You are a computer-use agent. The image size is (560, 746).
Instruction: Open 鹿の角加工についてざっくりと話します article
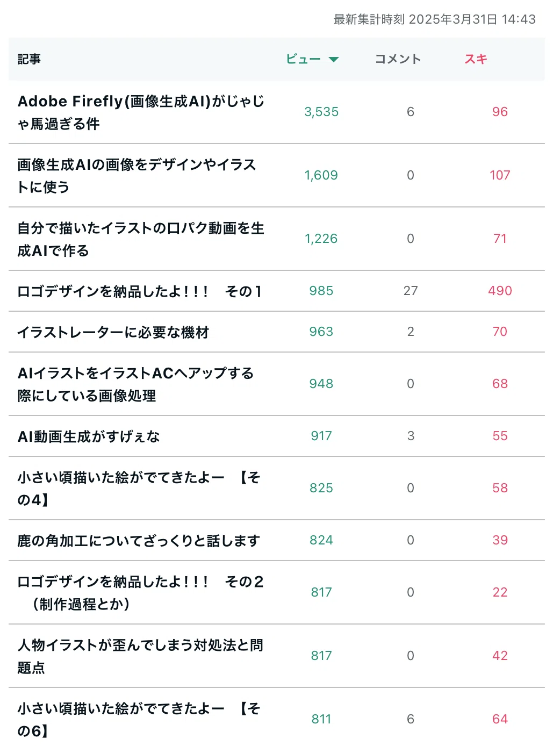click(139, 541)
